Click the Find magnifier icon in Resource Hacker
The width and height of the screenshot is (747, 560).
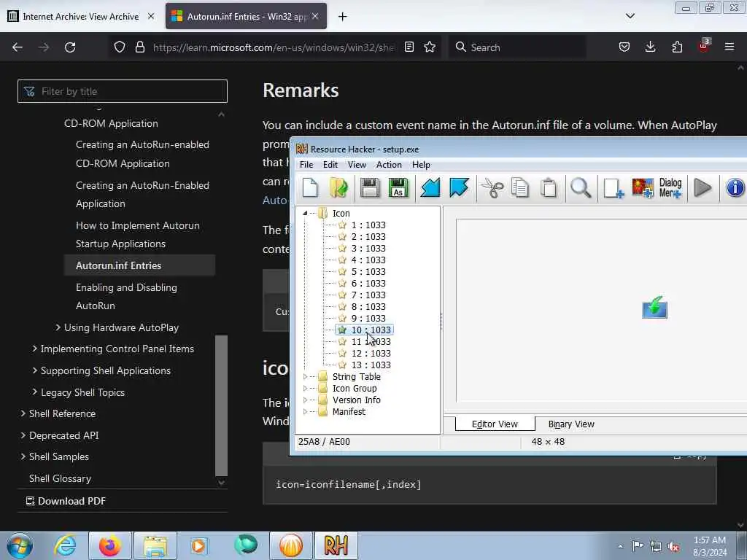tap(581, 187)
